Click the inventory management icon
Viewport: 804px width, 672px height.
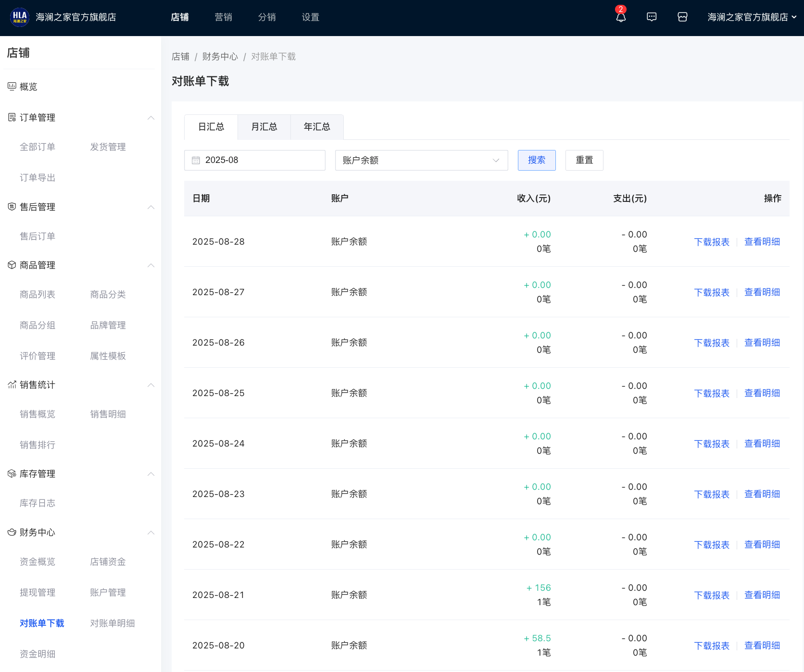tap(12, 473)
